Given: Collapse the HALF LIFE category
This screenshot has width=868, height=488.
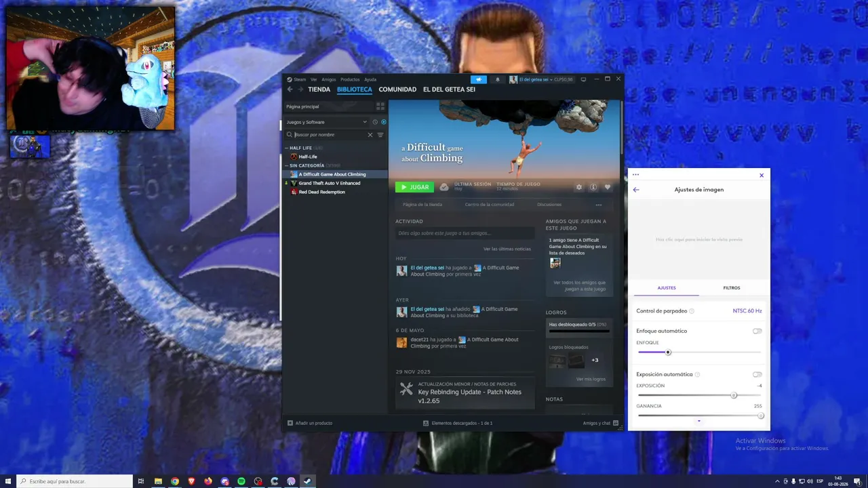Looking at the screenshot, I should pyautogui.click(x=287, y=148).
